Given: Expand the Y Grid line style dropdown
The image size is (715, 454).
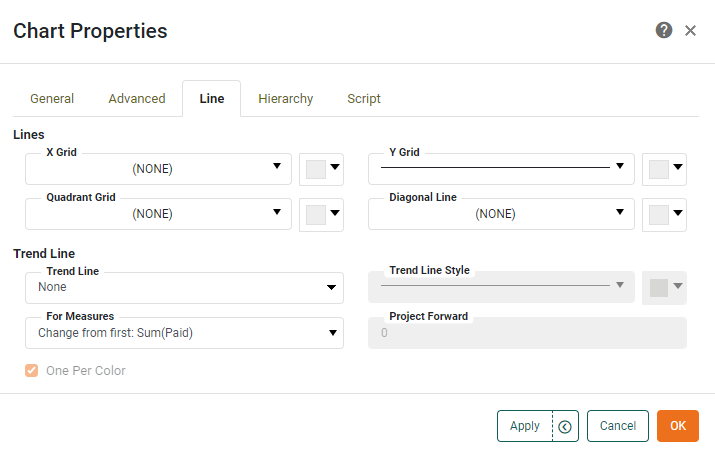Looking at the screenshot, I should [x=500, y=169].
